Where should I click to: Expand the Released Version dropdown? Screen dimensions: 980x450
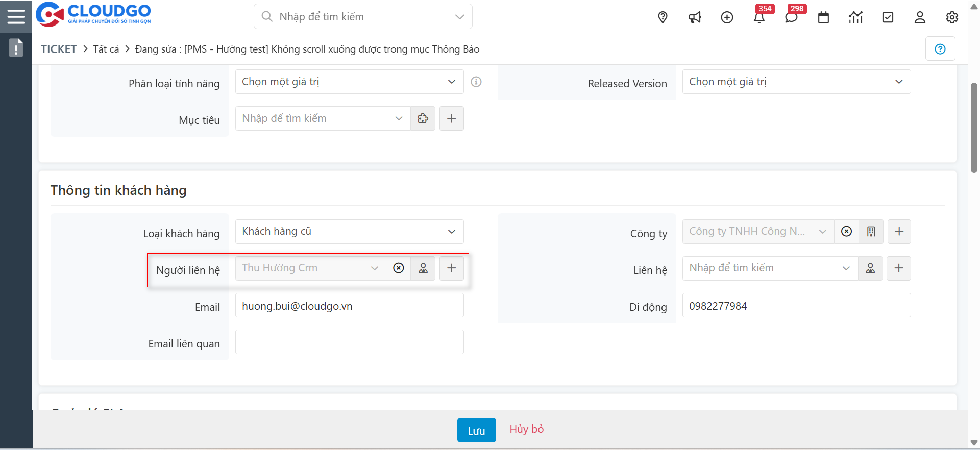(x=796, y=82)
